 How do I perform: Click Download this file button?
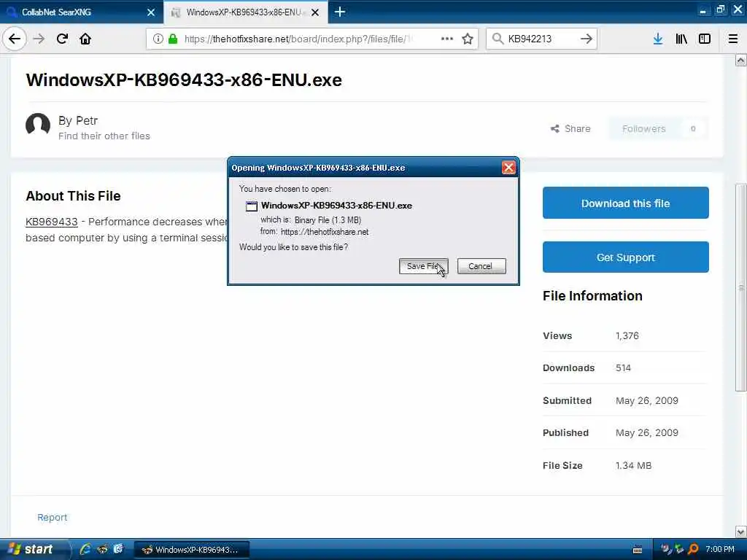point(625,203)
